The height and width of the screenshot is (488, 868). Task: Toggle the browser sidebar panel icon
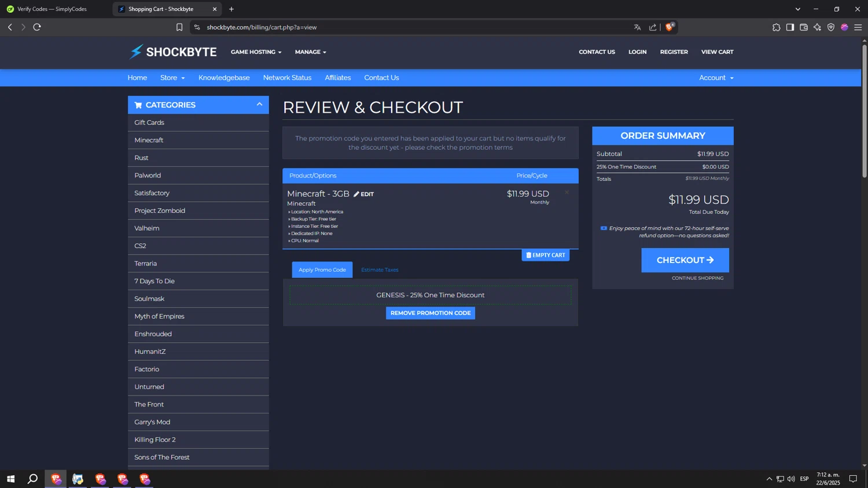[790, 27]
